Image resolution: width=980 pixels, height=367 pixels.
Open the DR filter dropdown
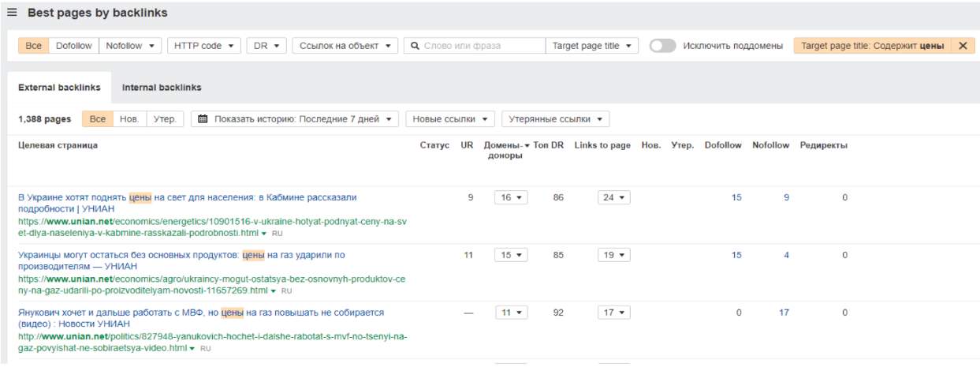click(266, 46)
